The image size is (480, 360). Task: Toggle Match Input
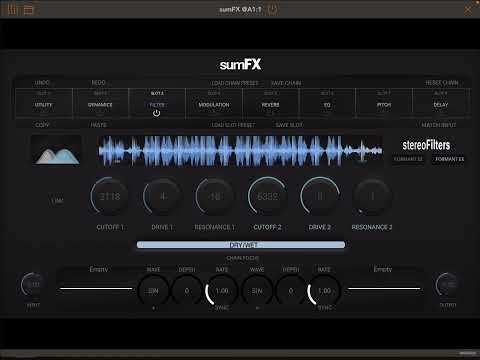click(439, 125)
